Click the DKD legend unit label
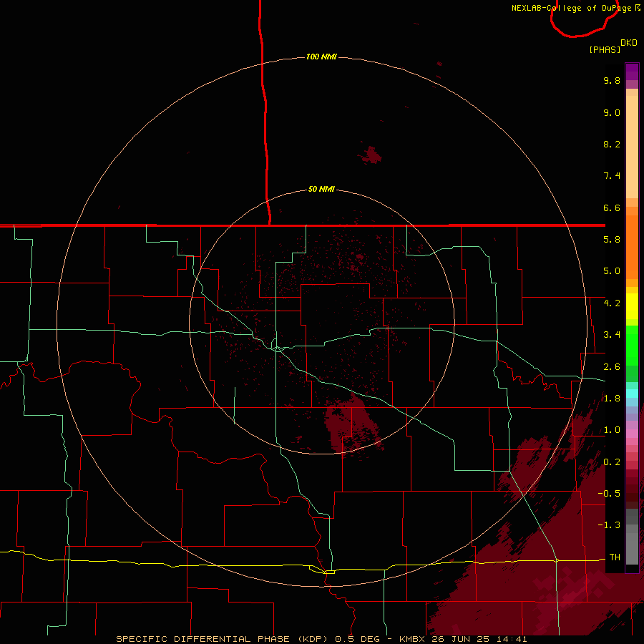 tap(629, 43)
